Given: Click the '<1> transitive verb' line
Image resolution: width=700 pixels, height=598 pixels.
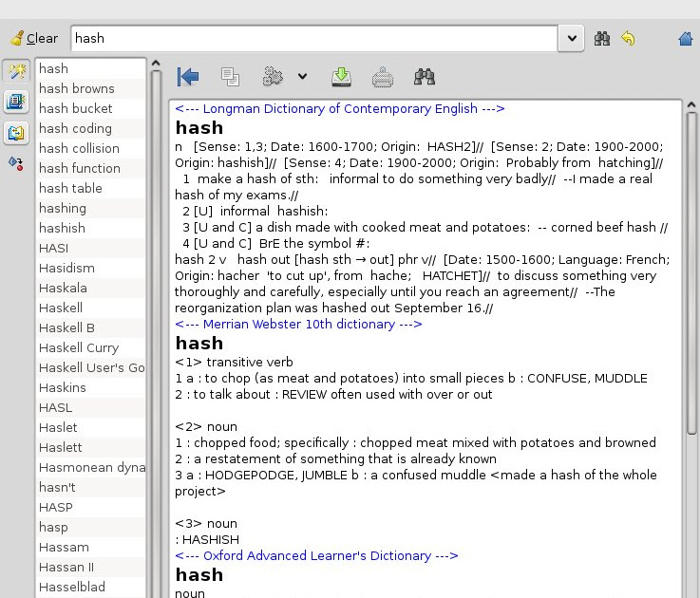Looking at the screenshot, I should click(x=234, y=363).
